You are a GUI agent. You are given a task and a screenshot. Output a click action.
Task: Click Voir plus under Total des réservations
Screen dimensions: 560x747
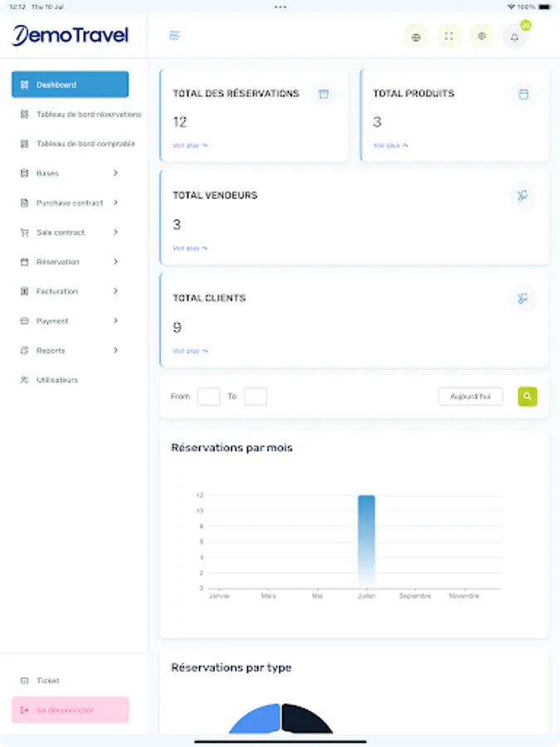190,145
